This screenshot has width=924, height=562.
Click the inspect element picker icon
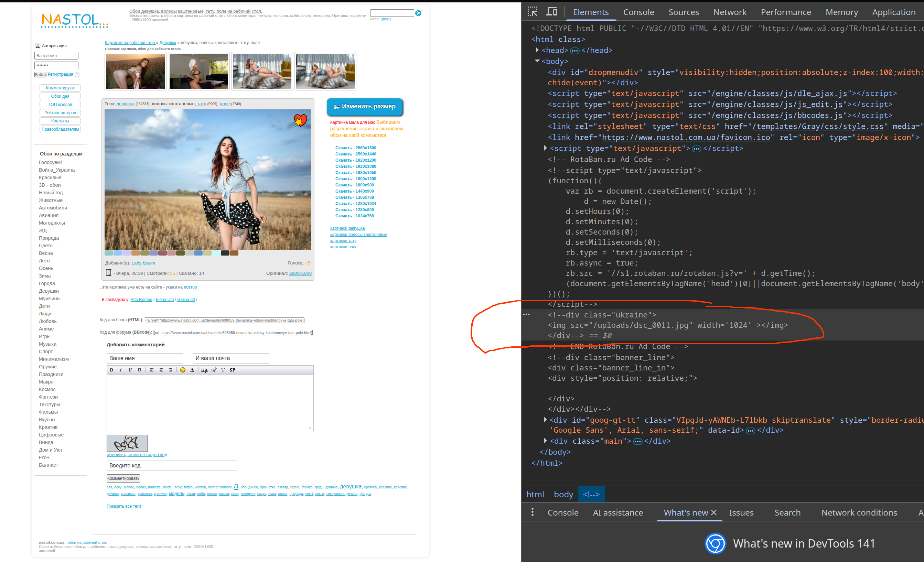point(533,12)
